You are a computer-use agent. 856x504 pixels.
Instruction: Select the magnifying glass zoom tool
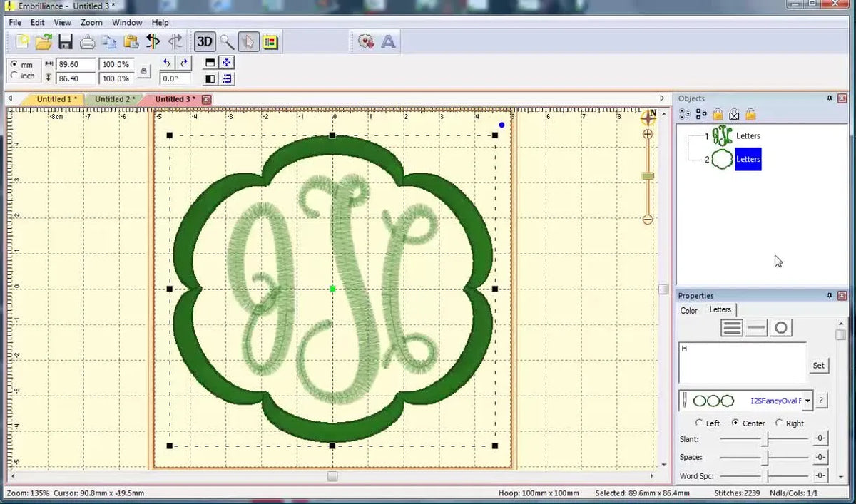click(227, 41)
